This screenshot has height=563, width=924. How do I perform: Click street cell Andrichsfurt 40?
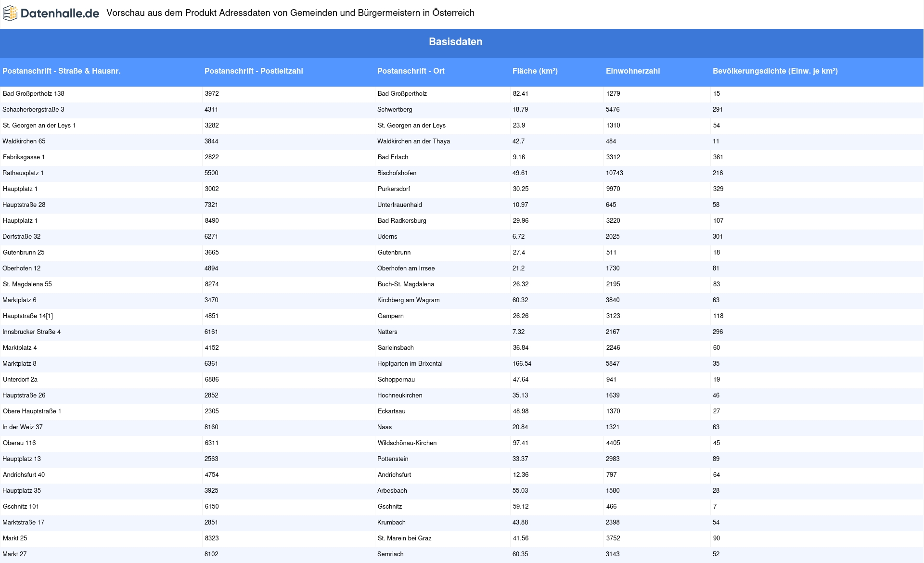(x=24, y=475)
